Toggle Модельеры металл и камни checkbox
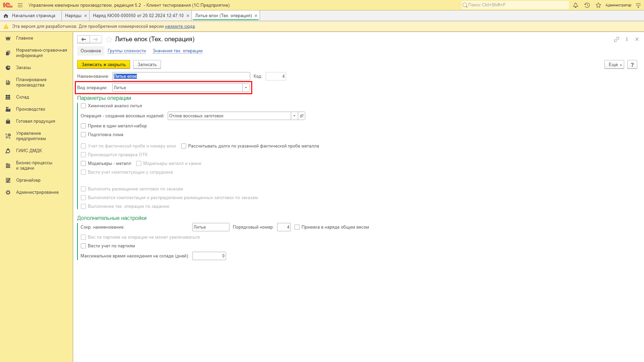 click(x=139, y=164)
